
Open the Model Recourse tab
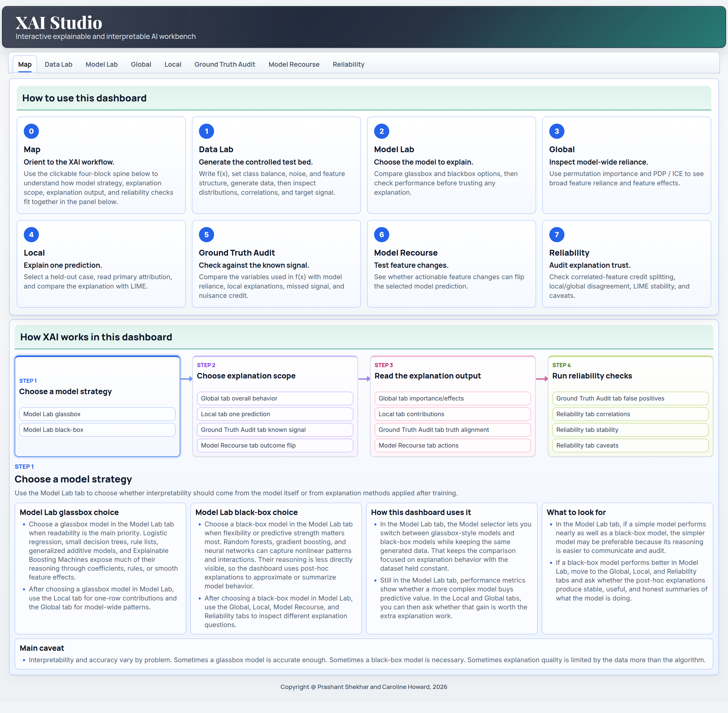coord(294,64)
